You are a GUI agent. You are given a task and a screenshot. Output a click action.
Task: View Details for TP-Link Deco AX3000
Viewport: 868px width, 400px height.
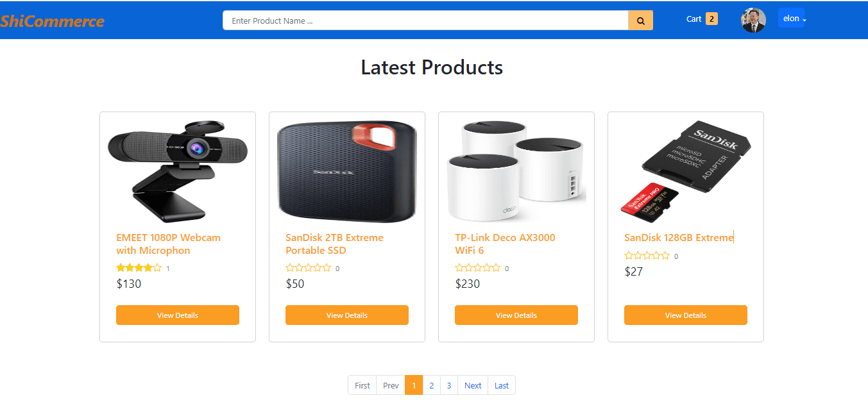516,315
